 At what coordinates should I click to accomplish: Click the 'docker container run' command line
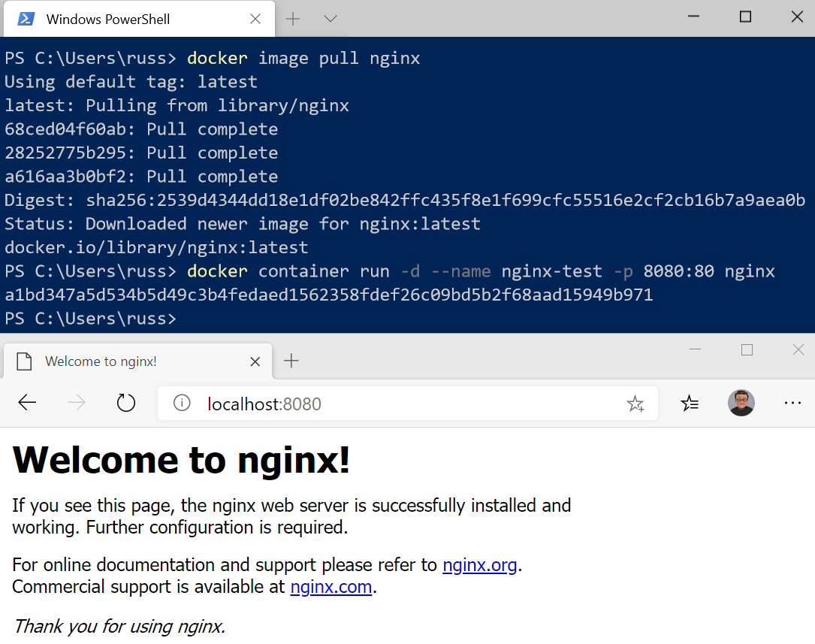coord(390,271)
